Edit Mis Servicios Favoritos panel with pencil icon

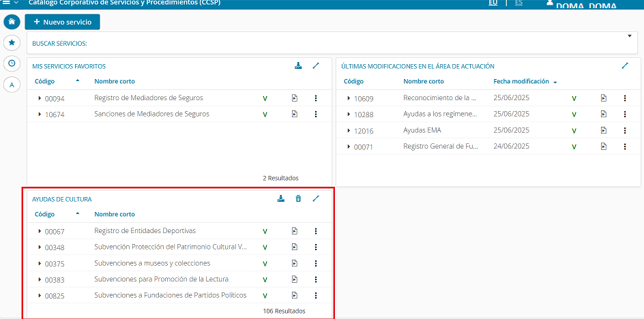click(315, 65)
